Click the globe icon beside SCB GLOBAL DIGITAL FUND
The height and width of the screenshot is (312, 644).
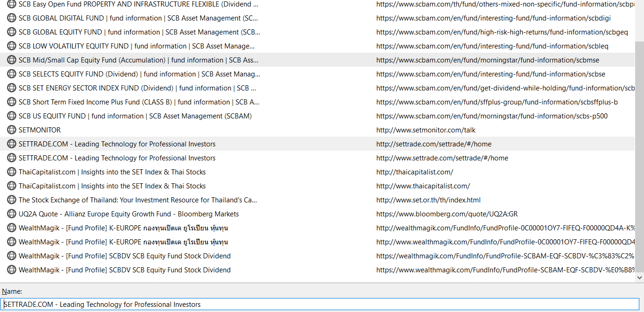tap(12, 18)
